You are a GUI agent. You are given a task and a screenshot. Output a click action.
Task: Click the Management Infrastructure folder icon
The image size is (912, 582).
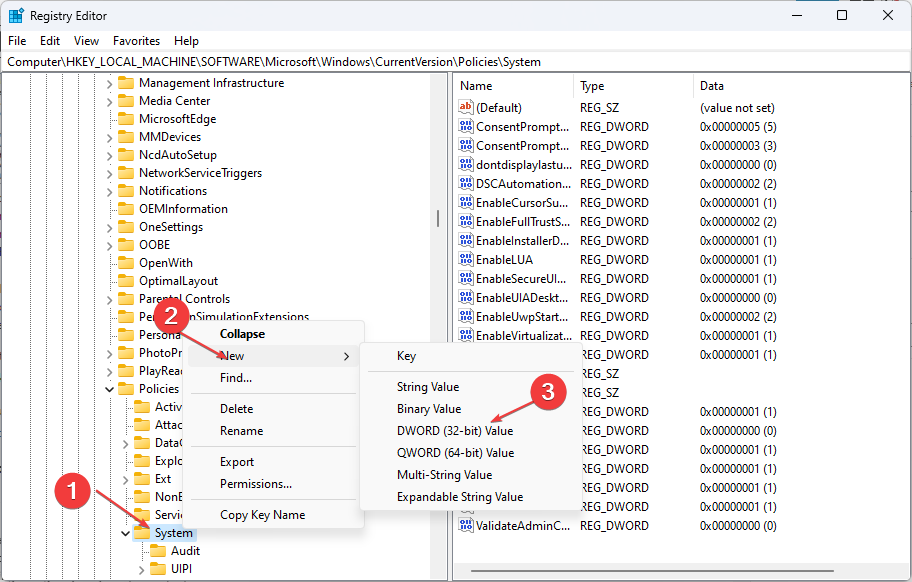tap(126, 83)
